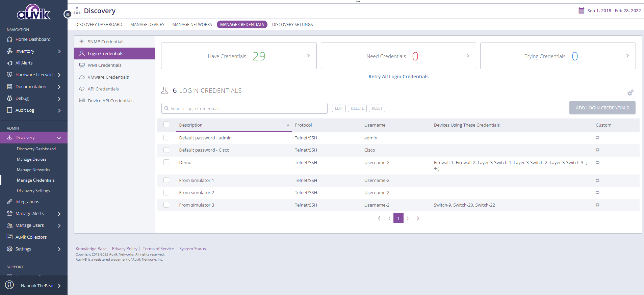Click the Hardware Lifecycle heart icon

click(x=9, y=75)
